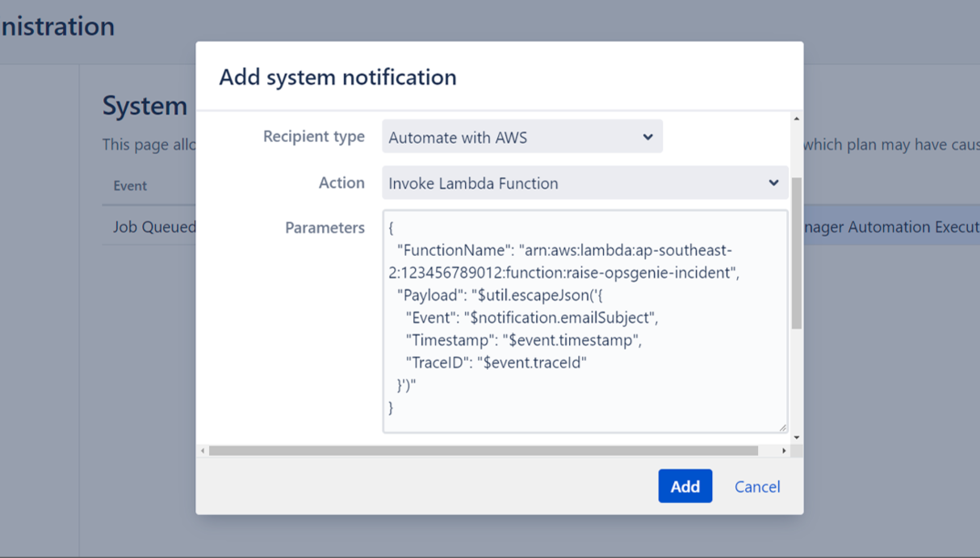Click the Parameters textarea resize handle
Viewport: 980px width, 558px height.
[782, 427]
